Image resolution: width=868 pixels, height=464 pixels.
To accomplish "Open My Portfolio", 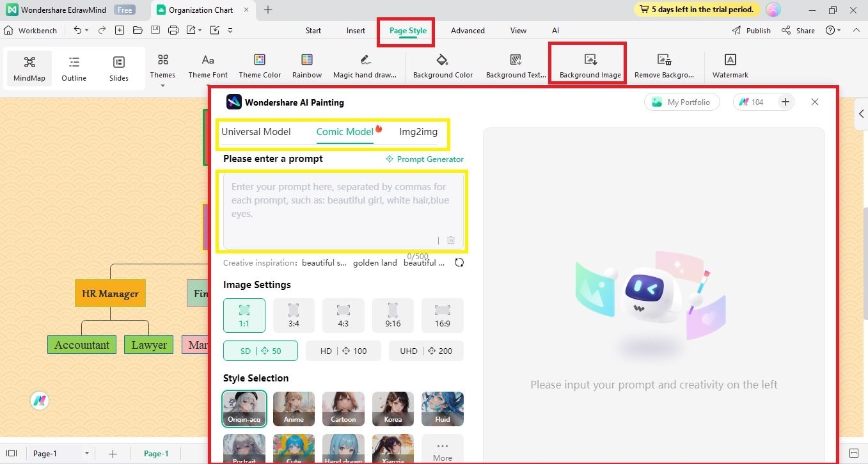I will pyautogui.click(x=681, y=102).
